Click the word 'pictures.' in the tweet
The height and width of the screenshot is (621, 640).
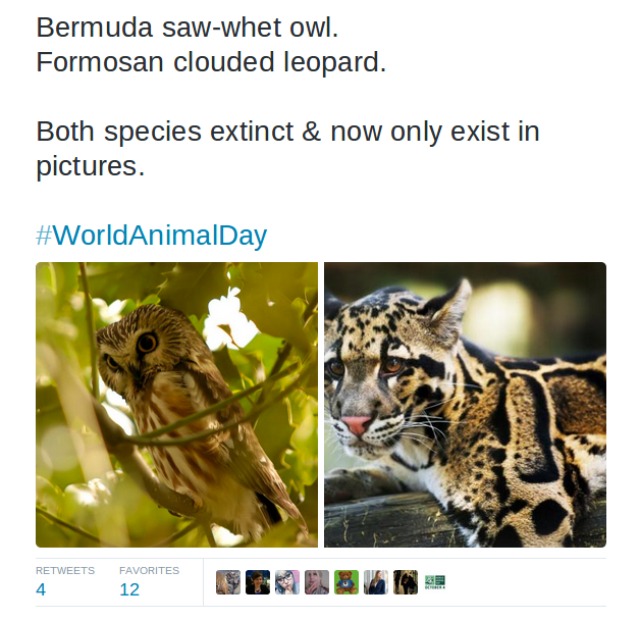pyautogui.click(x=90, y=166)
